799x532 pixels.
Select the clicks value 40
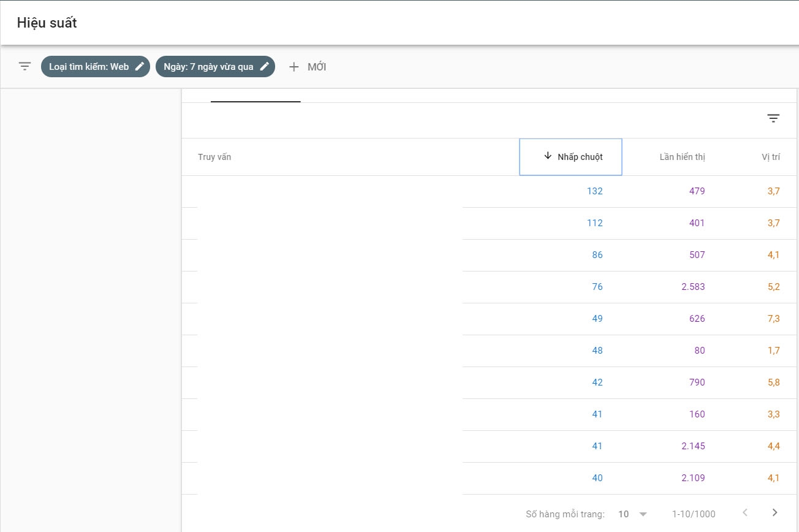click(597, 478)
